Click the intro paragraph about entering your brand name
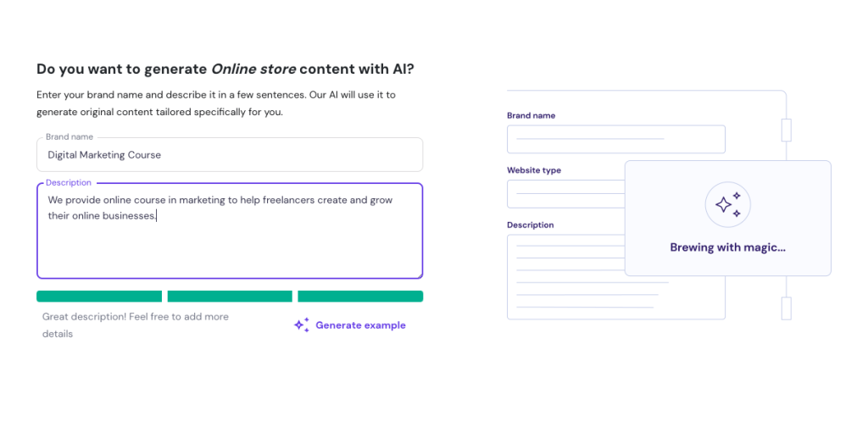Screen dimensions: 868x433 pyautogui.click(x=215, y=103)
